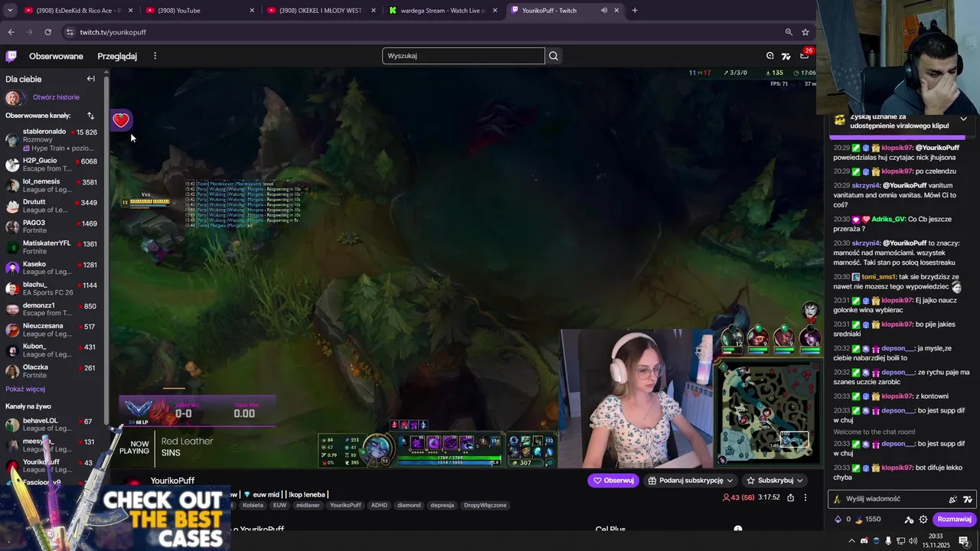The width and height of the screenshot is (980, 551).
Task: Click the DropyWłączone tag
Action: [x=485, y=505]
